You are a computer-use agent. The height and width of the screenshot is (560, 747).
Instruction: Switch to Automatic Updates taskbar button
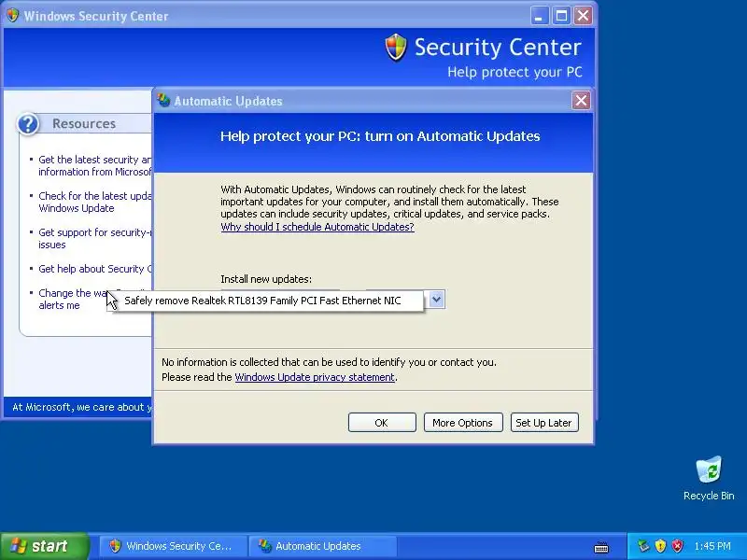(322, 546)
